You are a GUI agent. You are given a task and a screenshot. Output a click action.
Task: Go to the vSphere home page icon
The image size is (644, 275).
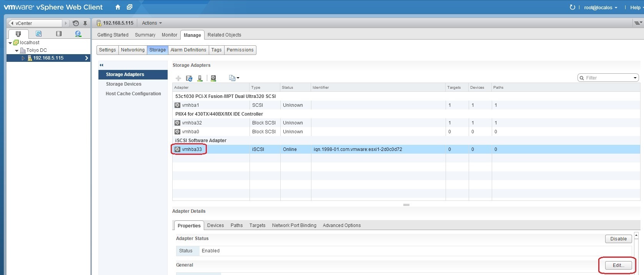[x=118, y=7]
